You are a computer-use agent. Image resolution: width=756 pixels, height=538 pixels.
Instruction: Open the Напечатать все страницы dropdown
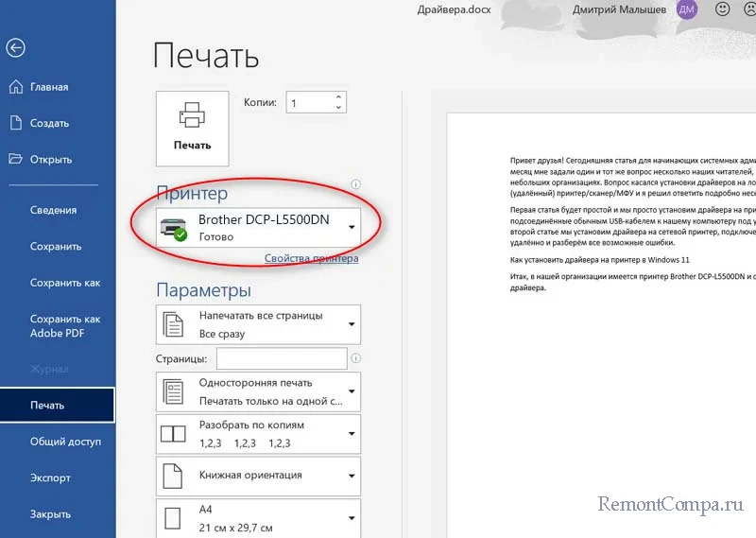click(352, 324)
